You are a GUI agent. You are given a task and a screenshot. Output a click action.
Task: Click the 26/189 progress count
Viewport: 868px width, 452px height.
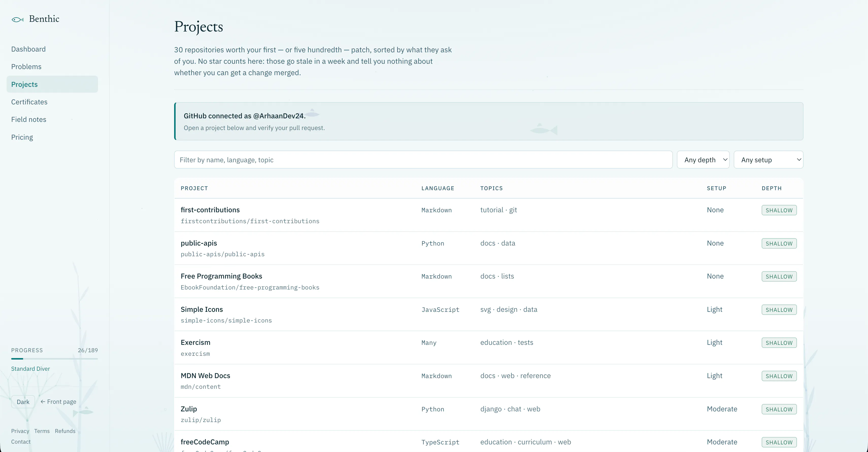(x=88, y=350)
